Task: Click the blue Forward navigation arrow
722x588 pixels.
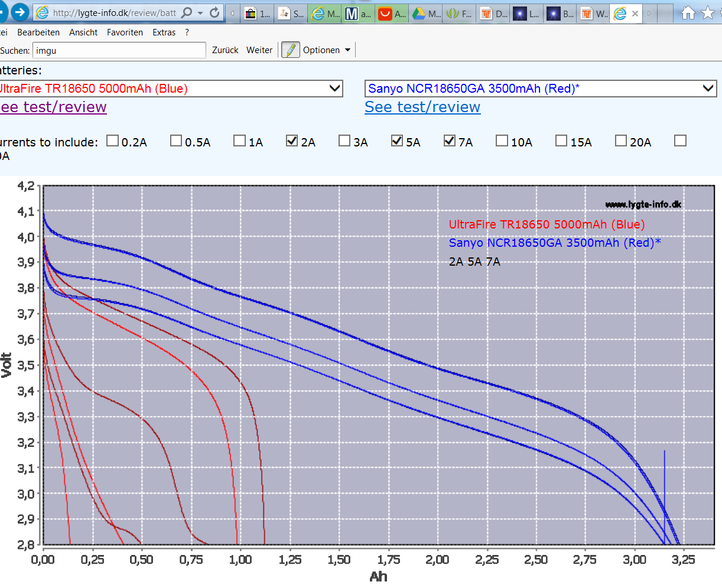Action: [x=20, y=12]
